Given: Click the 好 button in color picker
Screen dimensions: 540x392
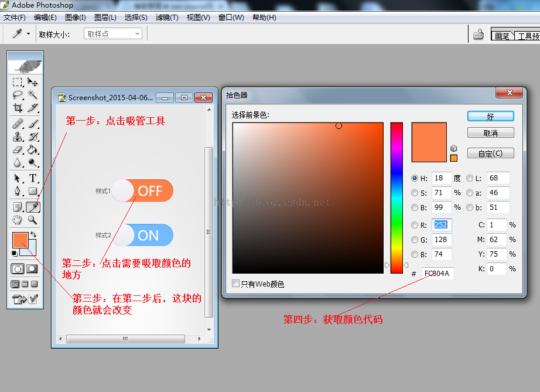Looking at the screenshot, I should pos(490,117).
